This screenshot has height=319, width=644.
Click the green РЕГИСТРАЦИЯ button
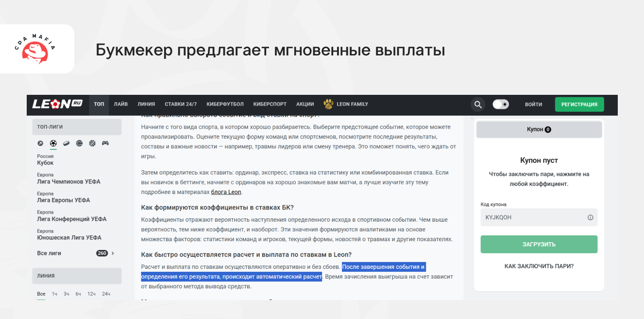(x=579, y=105)
